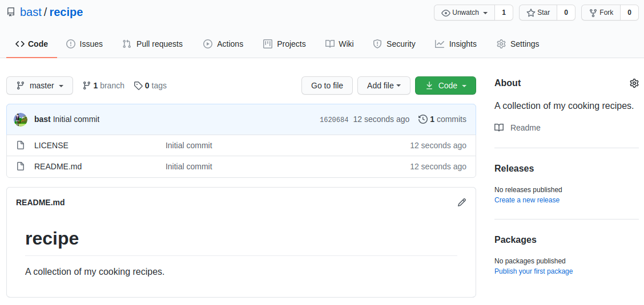644x305 pixels.
Task: Open commit hash 1620684
Action: (x=334, y=120)
